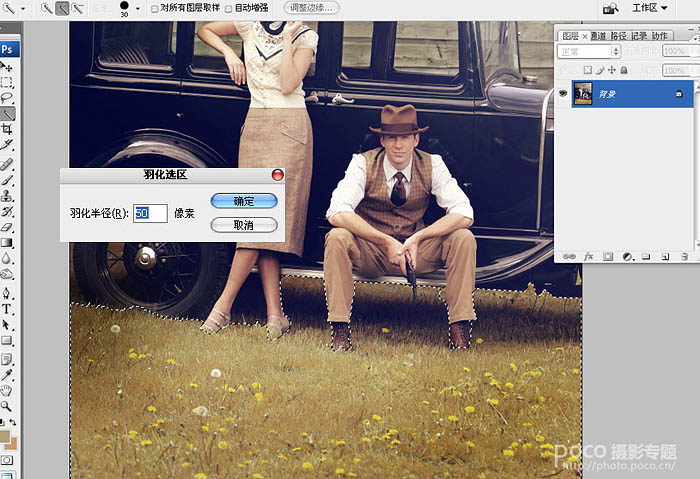The width and height of the screenshot is (700, 479).
Task: Confirm feather with 确定 button
Action: [243, 201]
